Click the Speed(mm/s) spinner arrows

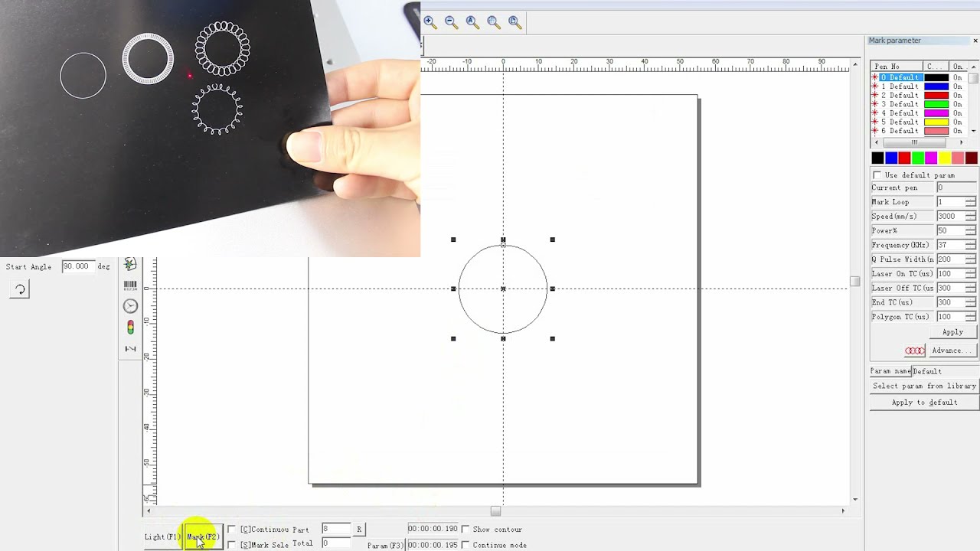coord(971,217)
